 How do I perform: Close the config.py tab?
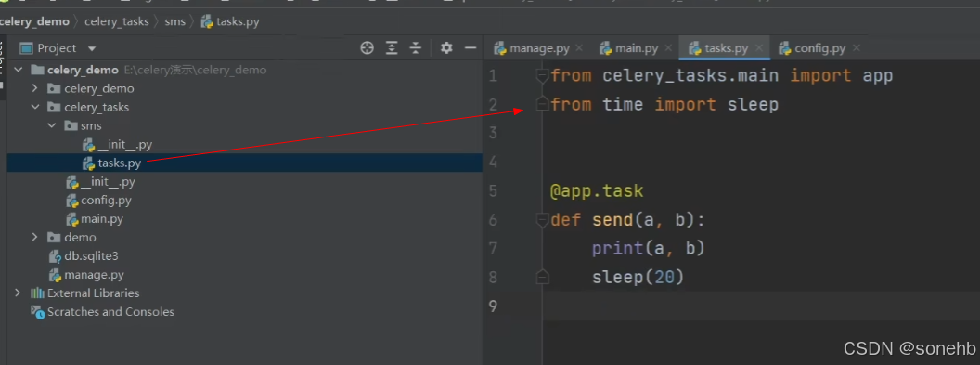pyautogui.click(x=857, y=48)
